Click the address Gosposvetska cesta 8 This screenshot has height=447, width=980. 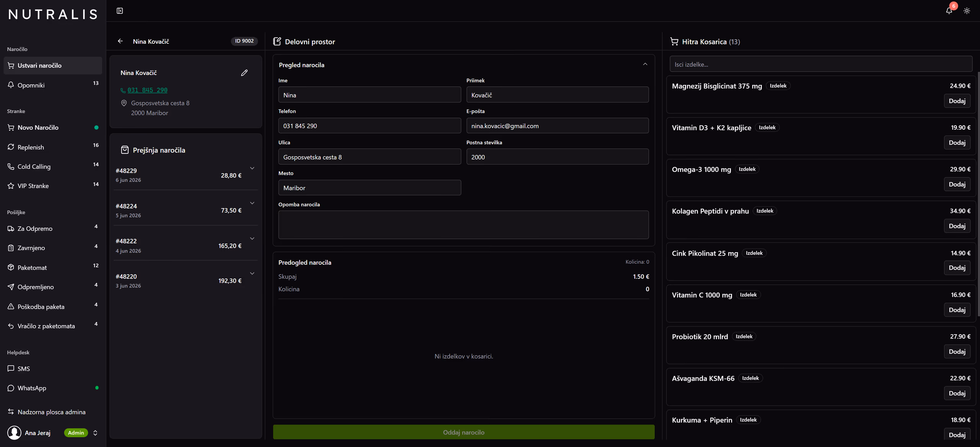click(160, 103)
